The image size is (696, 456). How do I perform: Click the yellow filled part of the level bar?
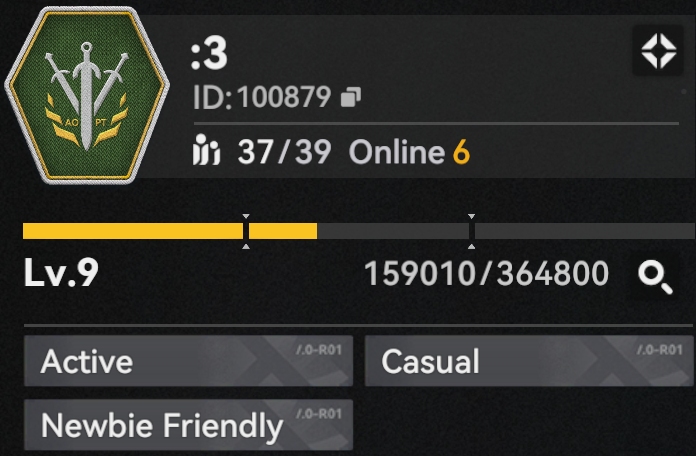point(170,231)
